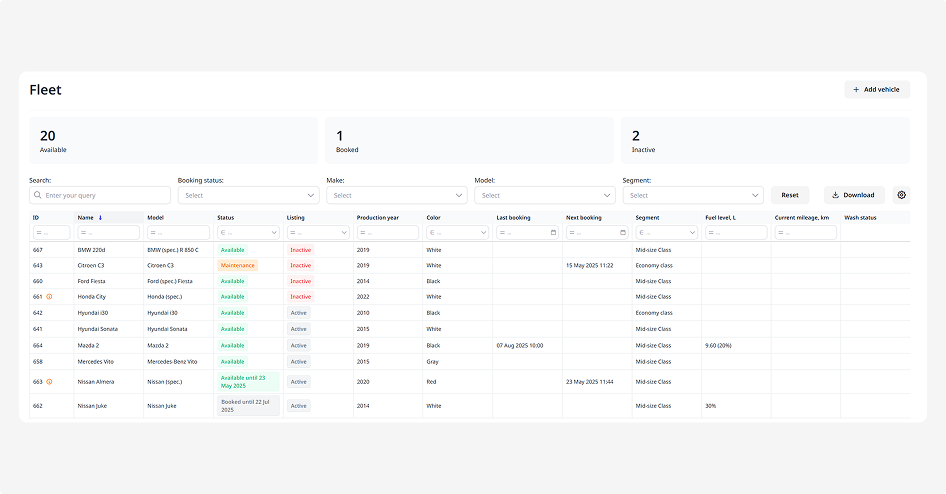Click the warning icon beside ID 663
946x494 pixels.
50,382
